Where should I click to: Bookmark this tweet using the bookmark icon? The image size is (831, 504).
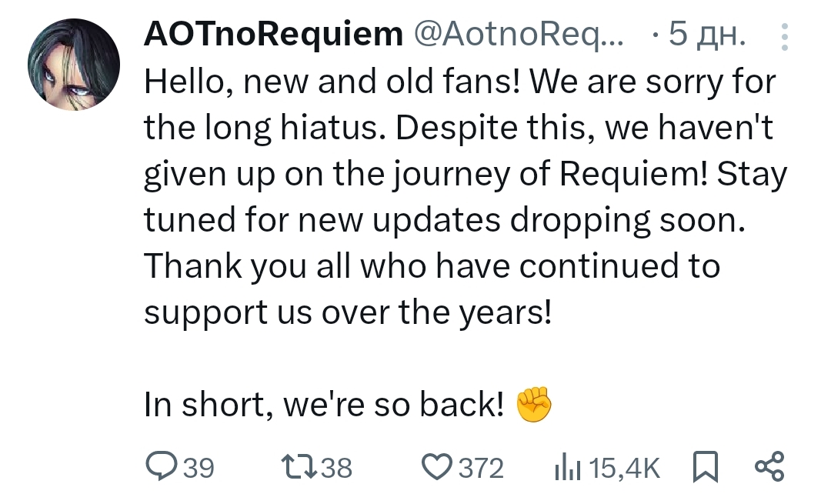click(705, 467)
